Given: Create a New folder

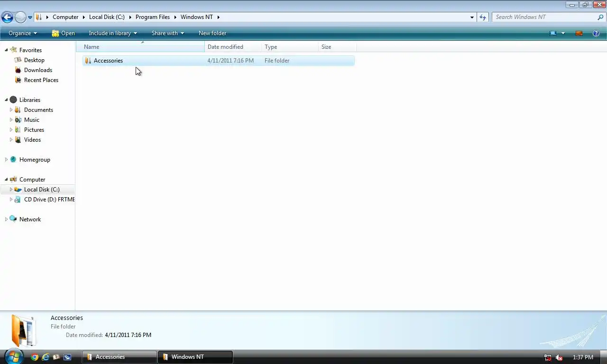Looking at the screenshot, I should [212, 33].
